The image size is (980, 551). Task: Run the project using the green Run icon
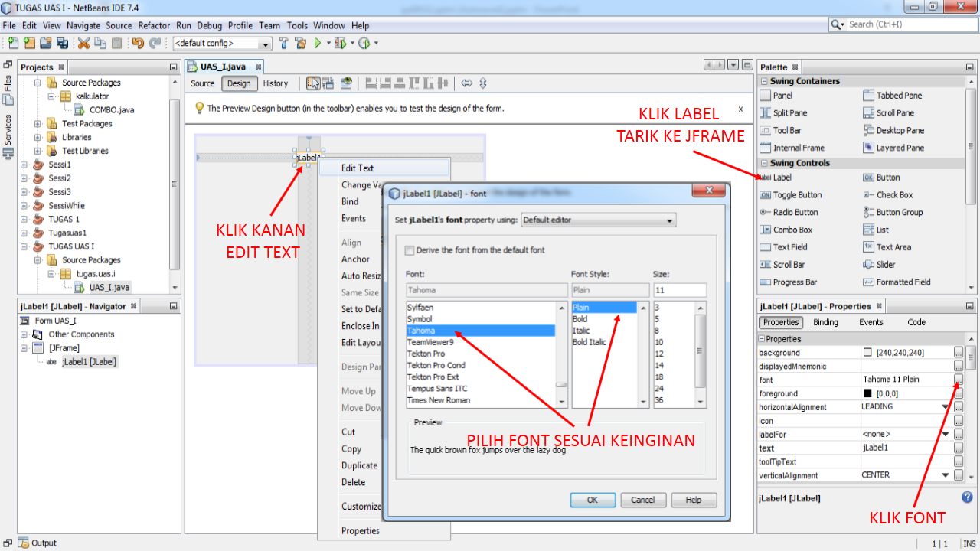pos(319,43)
